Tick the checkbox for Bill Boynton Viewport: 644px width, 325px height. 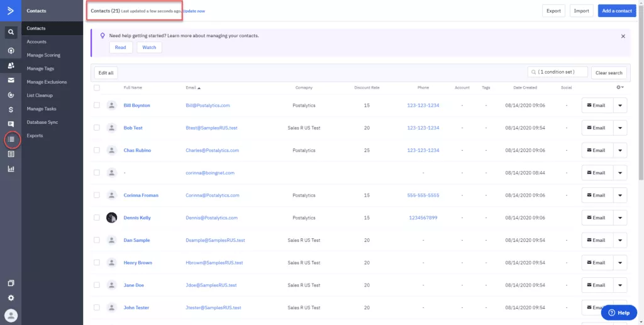(x=96, y=105)
